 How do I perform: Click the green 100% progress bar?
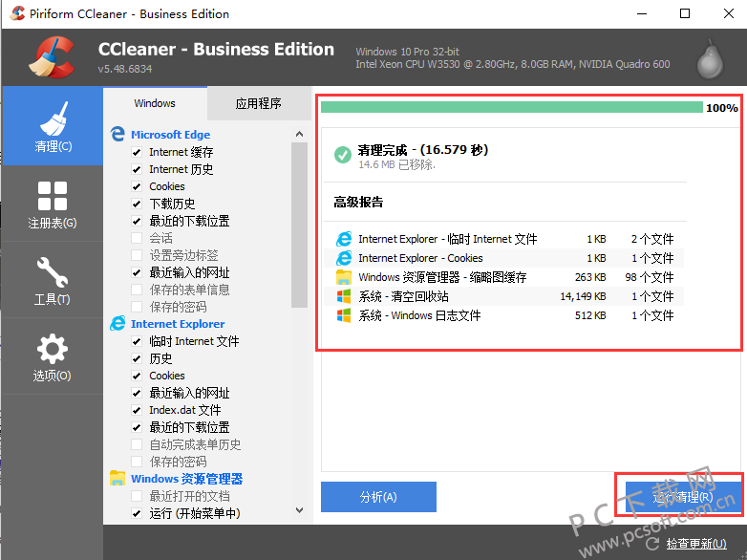(x=512, y=107)
